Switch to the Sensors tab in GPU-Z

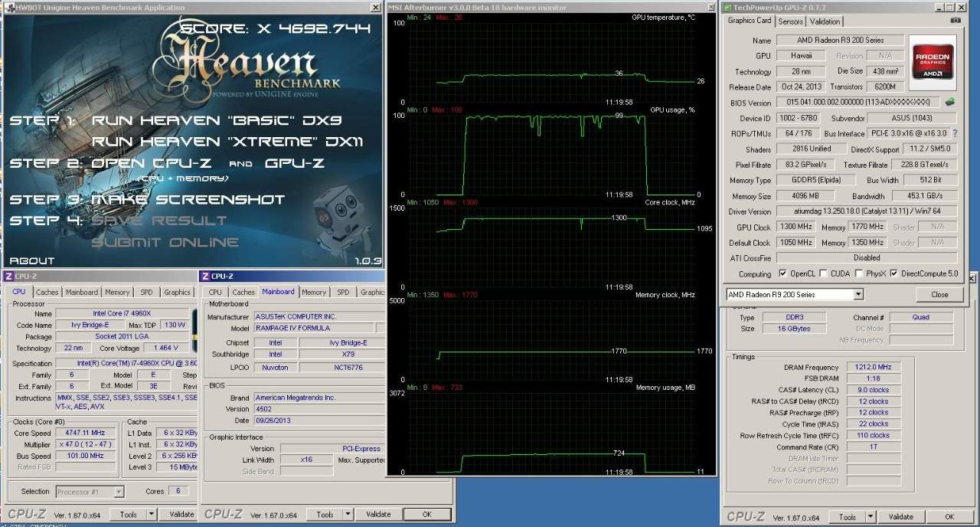click(x=791, y=21)
